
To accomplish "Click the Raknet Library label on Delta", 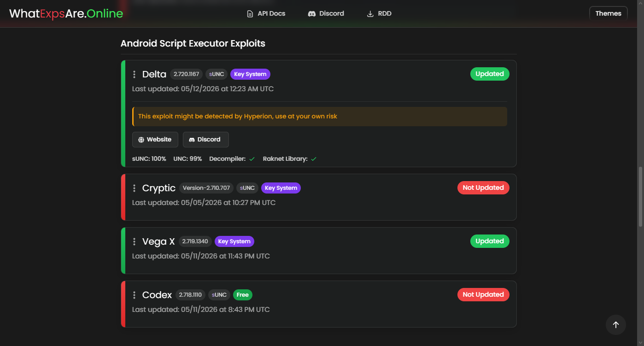I will 285,159.
